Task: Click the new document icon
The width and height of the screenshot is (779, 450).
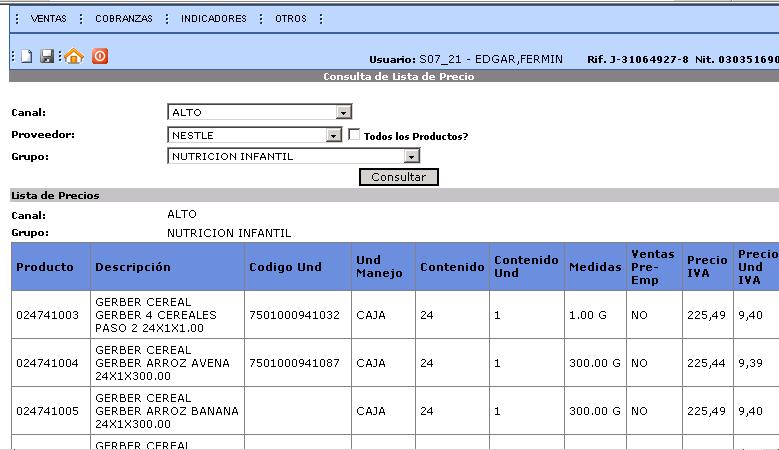Action: (x=27, y=57)
